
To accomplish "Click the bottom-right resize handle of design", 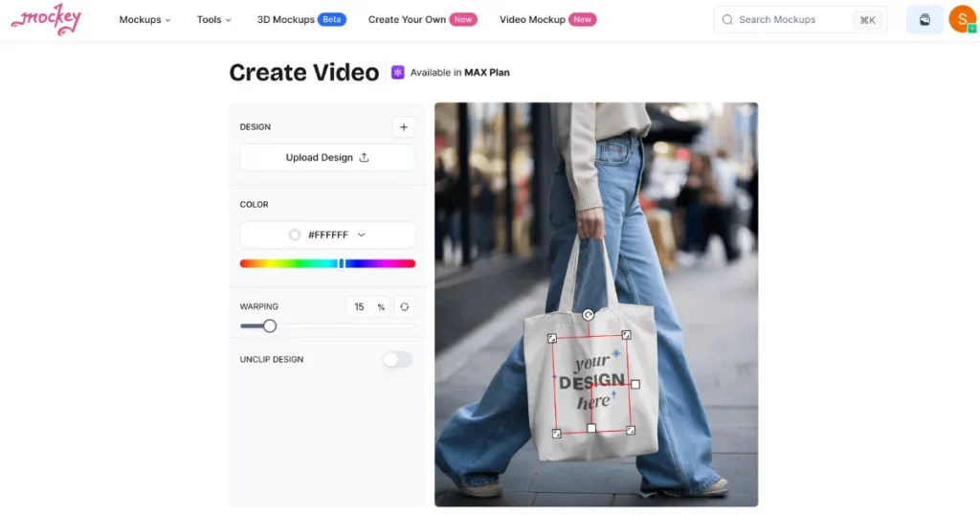I will [632, 430].
